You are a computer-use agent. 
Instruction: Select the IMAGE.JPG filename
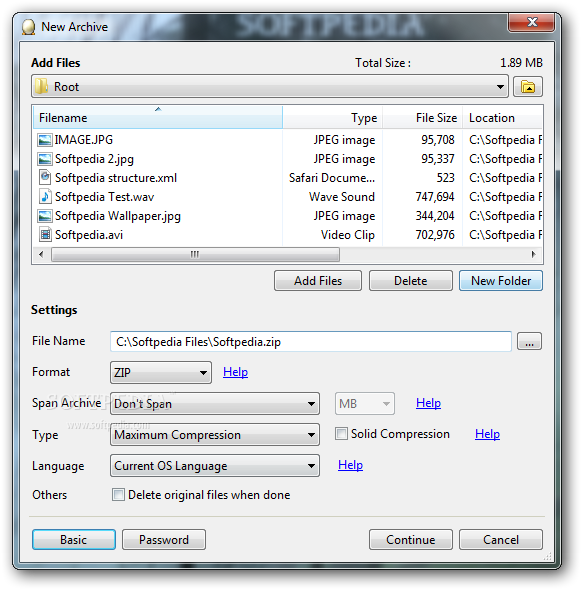tap(84, 140)
